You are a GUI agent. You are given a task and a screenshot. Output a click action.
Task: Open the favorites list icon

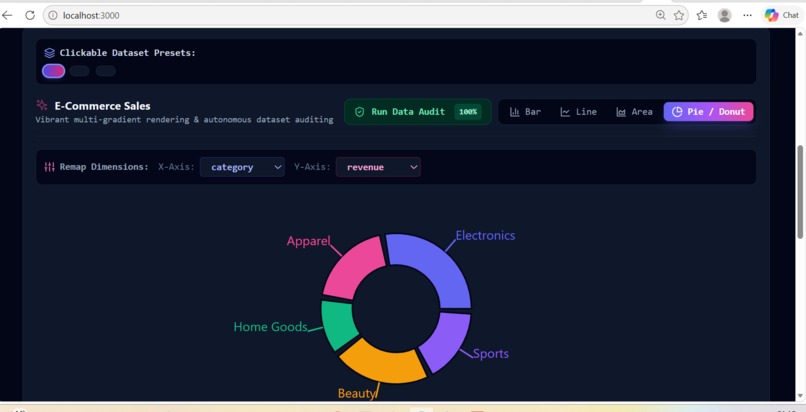(702, 15)
